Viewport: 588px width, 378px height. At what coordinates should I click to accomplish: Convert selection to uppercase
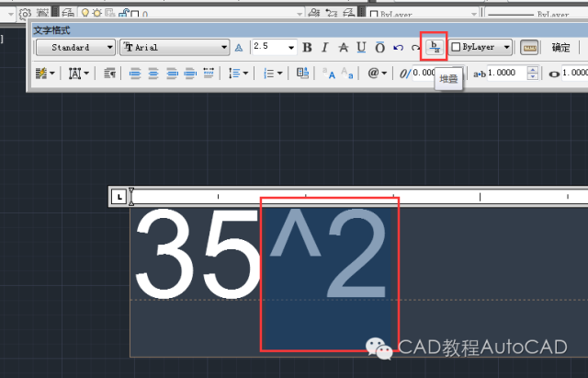tap(329, 74)
